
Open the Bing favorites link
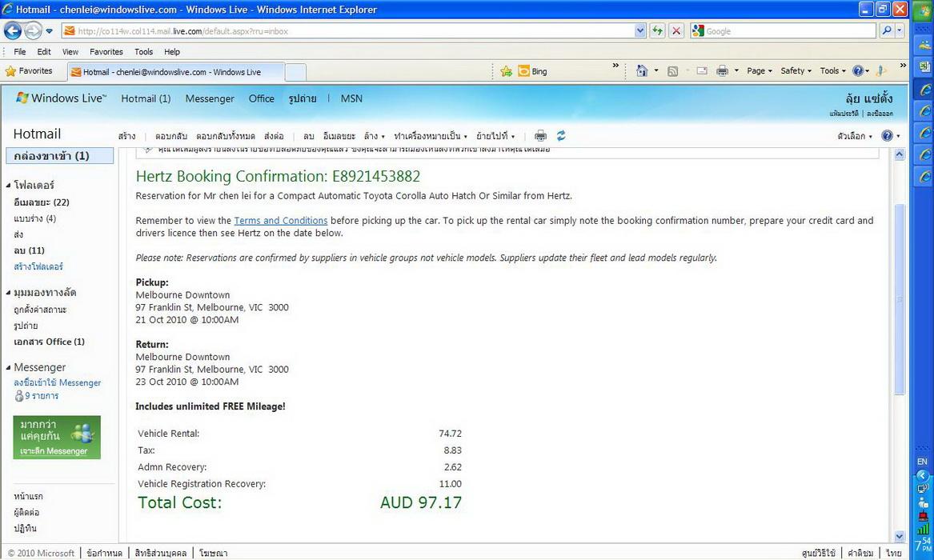coord(532,71)
